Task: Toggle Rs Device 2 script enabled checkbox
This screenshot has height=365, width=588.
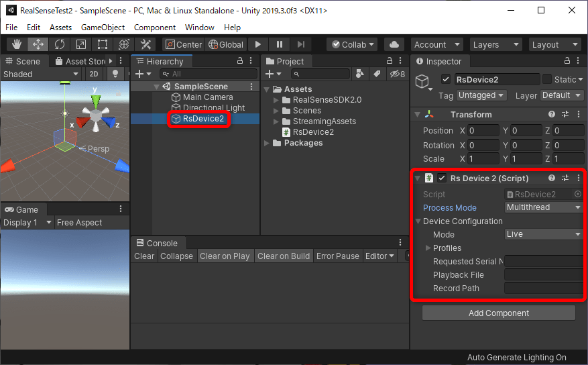Action: 442,178
